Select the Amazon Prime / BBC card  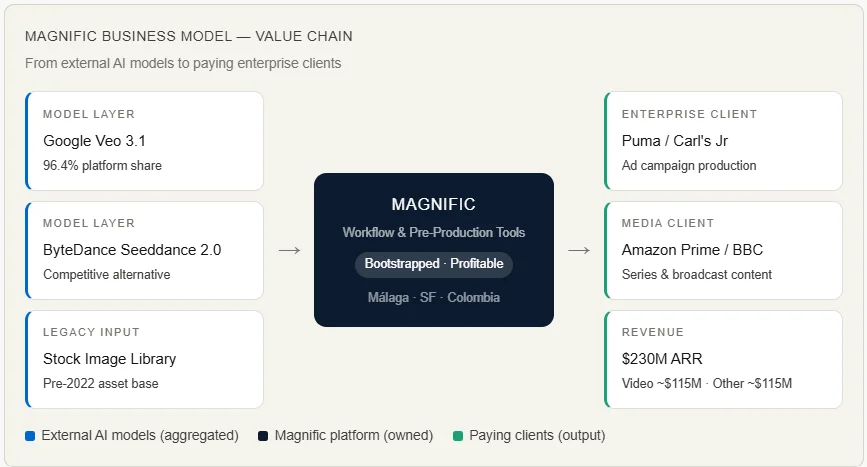(x=723, y=250)
